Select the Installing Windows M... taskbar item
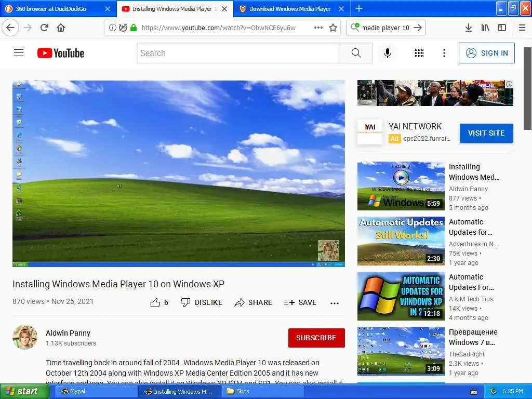The image size is (532, 399). (179, 392)
